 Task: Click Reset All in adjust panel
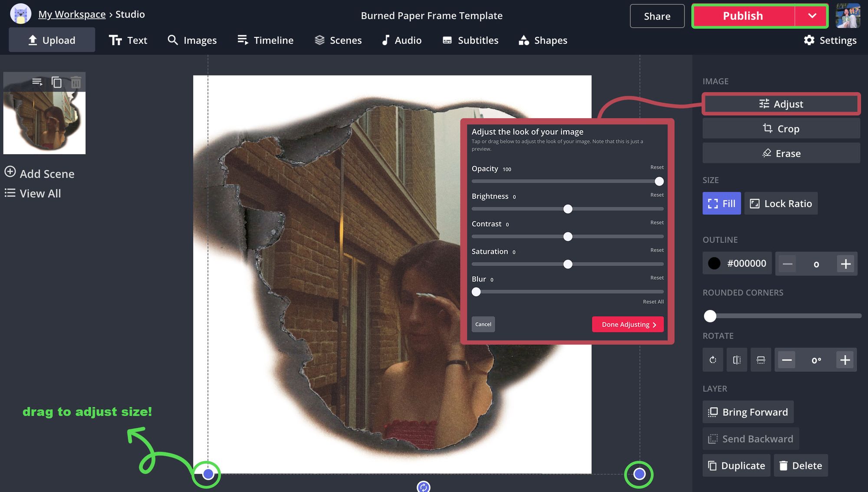653,302
